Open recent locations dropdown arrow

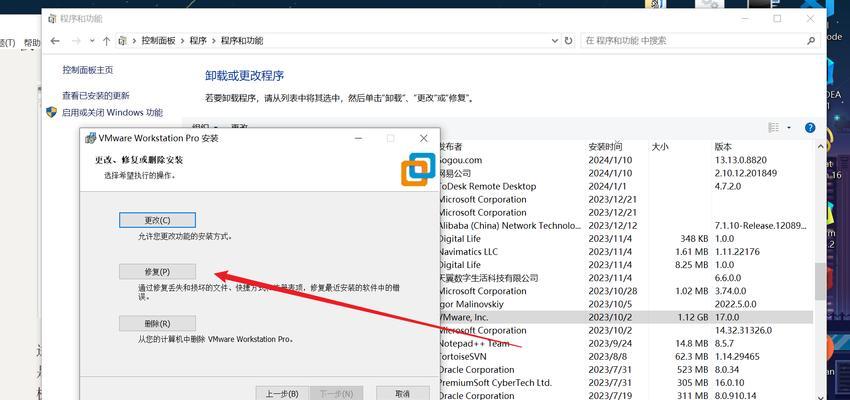click(x=92, y=41)
